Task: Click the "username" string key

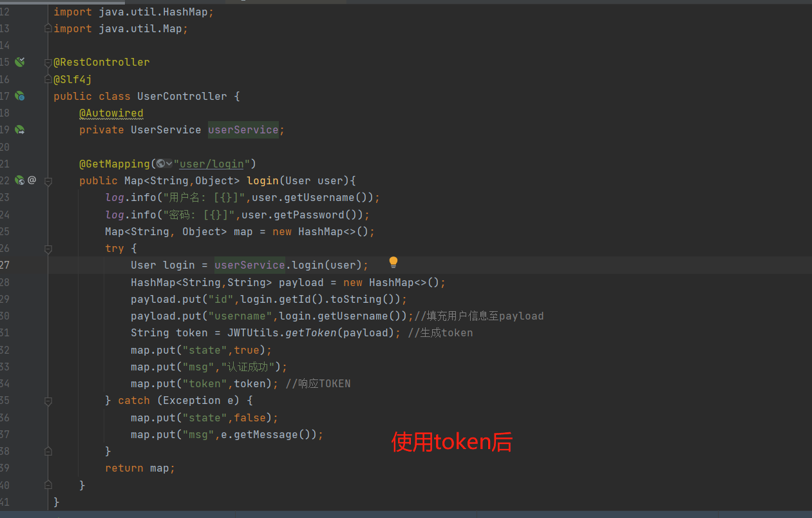Action: (240, 316)
